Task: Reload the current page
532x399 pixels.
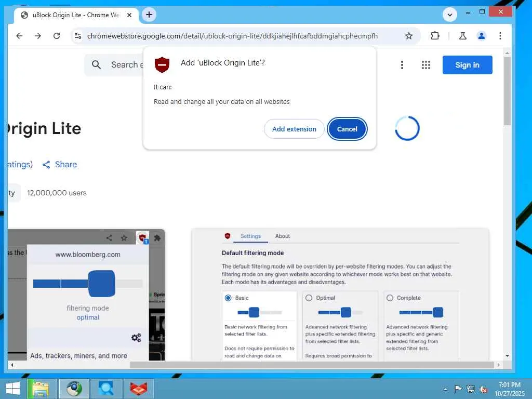Action: point(57,36)
